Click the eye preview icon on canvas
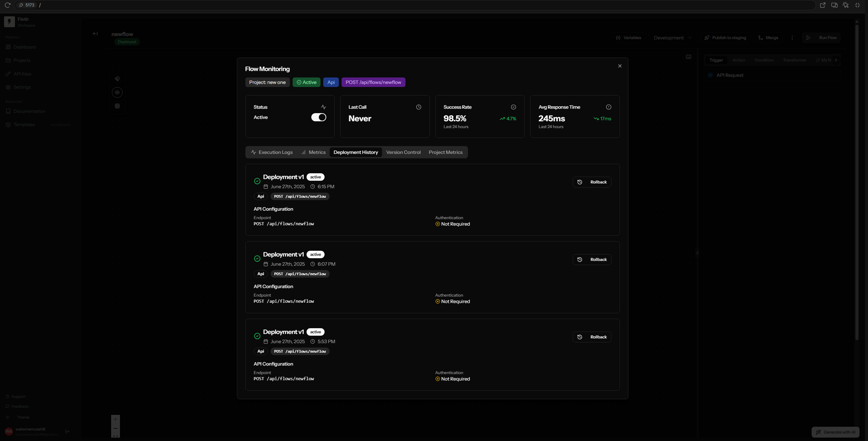The image size is (868, 441). tap(117, 92)
